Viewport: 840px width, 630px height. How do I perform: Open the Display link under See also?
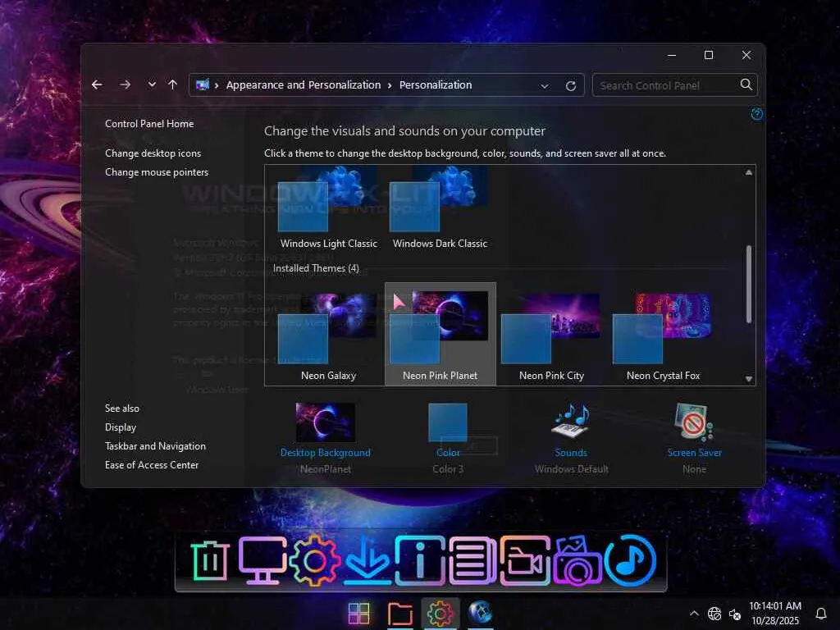click(x=121, y=427)
